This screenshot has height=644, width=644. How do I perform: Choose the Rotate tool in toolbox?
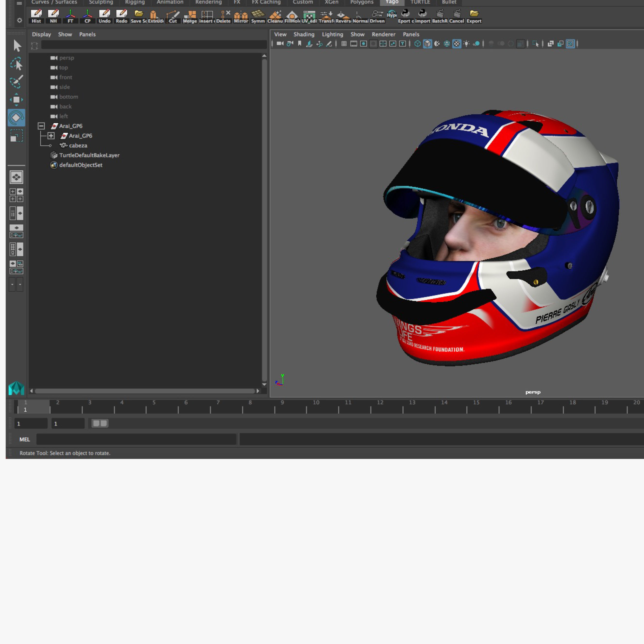click(16, 118)
